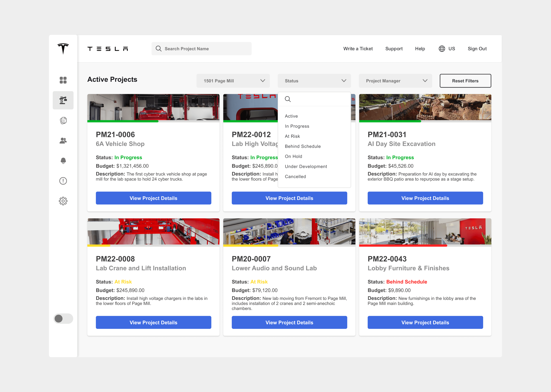
Task: Open the Support link in the header
Action: pos(394,49)
